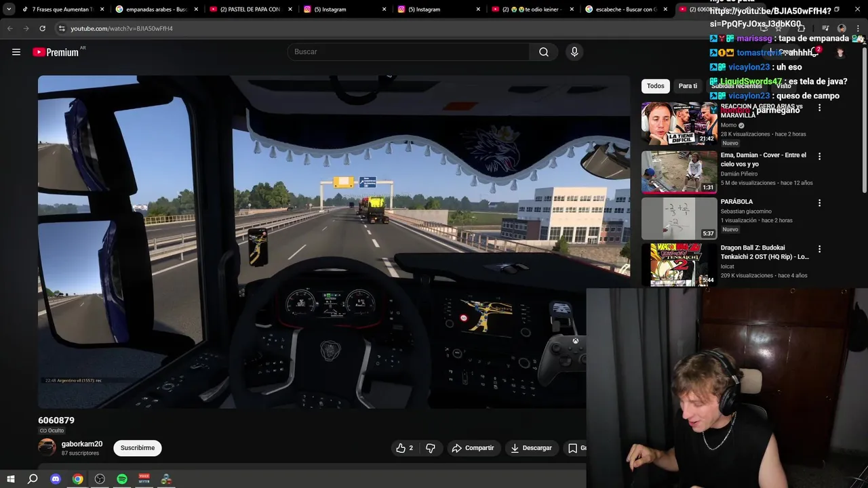The width and height of the screenshot is (868, 488).
Task: Open OBS Studio from the taskbar
Action: pyautogui.click(x=100, y=479)
